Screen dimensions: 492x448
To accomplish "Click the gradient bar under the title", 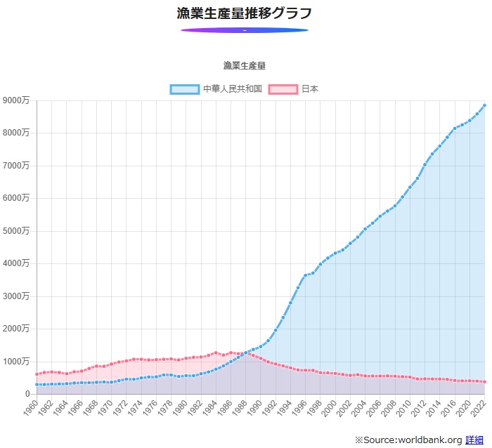I will 244,30.
